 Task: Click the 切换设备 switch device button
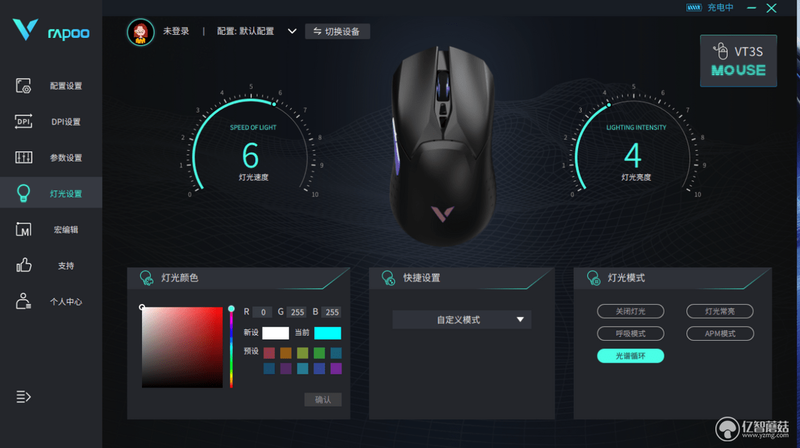[337, 32]
